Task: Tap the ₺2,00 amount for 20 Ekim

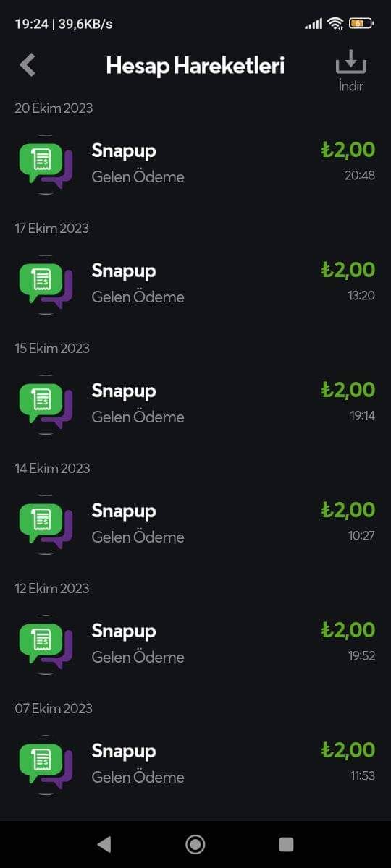Action: coord(348,150)
